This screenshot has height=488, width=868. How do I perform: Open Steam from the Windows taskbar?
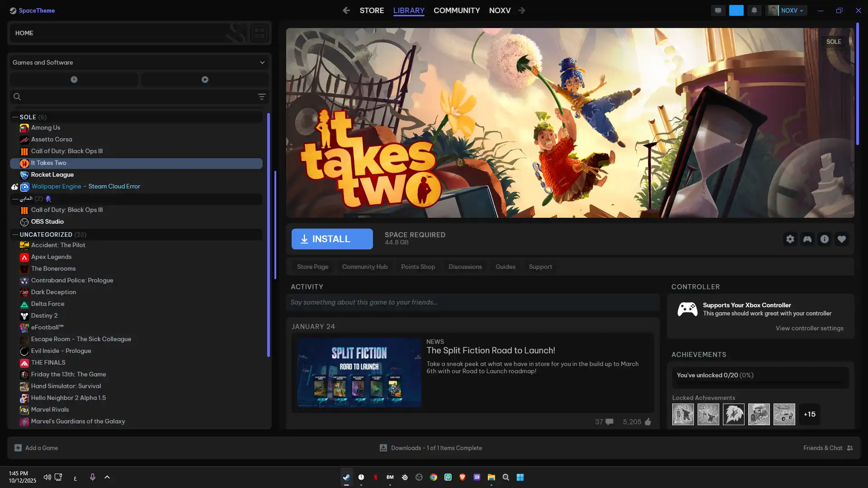pos(346,477)
